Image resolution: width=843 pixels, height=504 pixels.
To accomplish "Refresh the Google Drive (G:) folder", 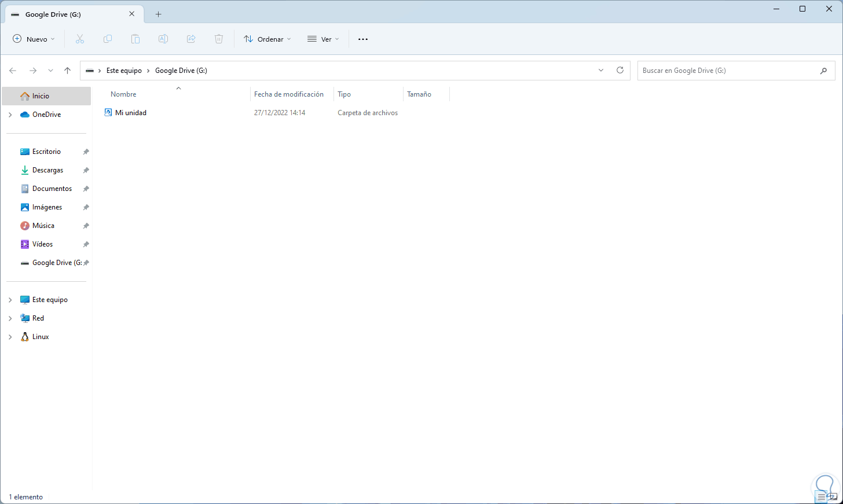I will tap(620, 70).
